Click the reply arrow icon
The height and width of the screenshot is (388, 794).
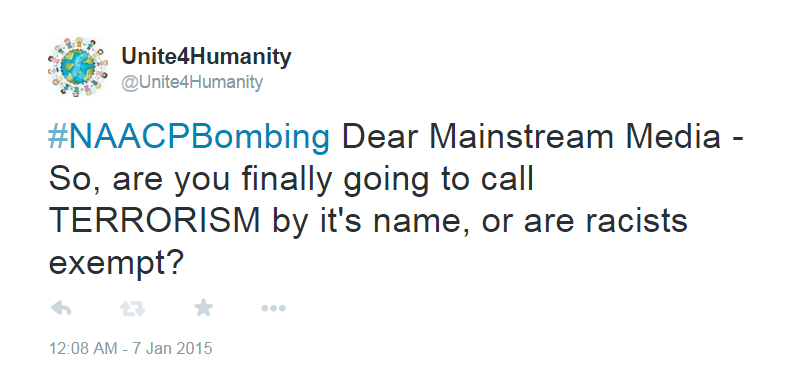61,307
